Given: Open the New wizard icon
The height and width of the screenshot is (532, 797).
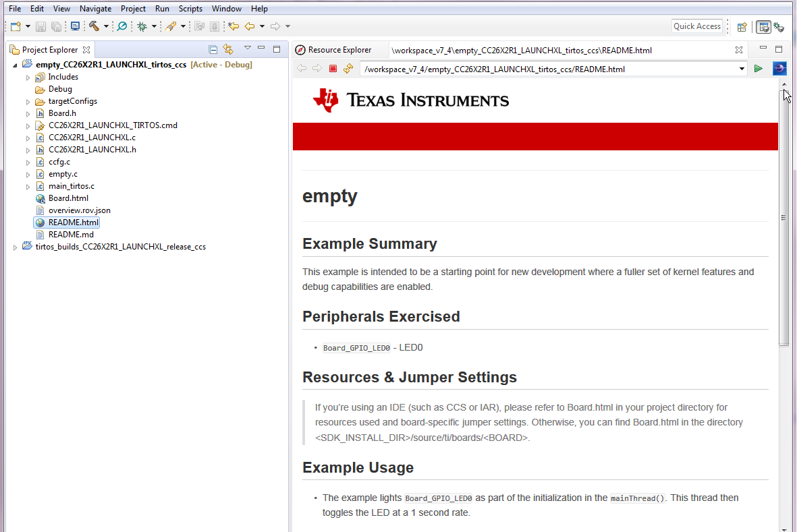Looking at the screenshot, I should pyautogui.click(x=13, y=26).
